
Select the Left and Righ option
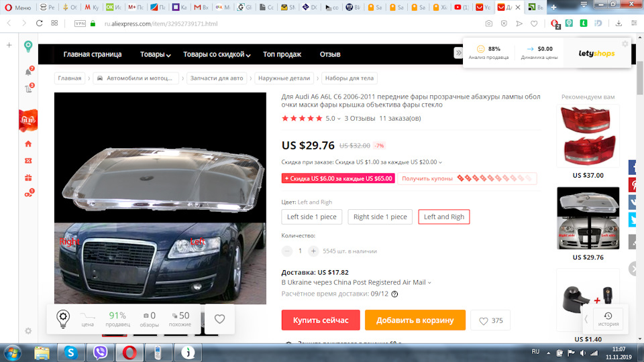444,217
